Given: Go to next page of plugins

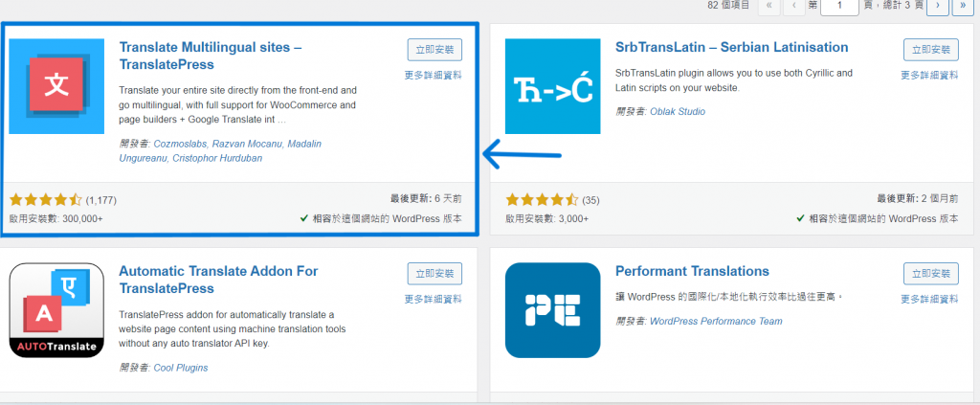Looking at the screenshot, I should point(938,6).
